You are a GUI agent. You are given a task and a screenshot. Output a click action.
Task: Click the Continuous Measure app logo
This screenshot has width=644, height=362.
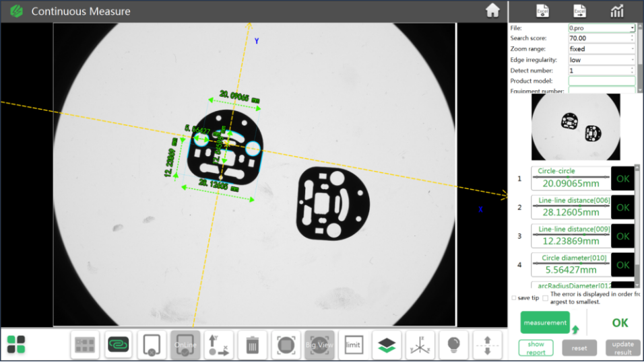(16, 11)
